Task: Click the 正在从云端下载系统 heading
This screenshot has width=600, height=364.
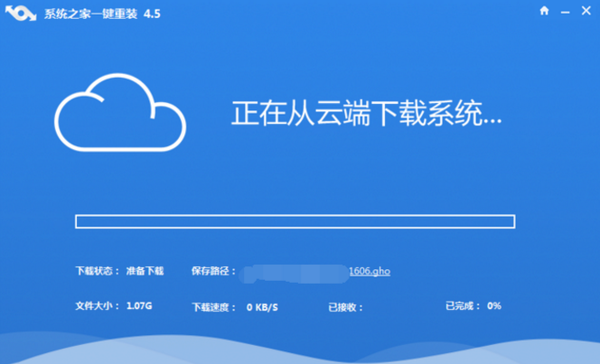Action: [x=366, y=115]
